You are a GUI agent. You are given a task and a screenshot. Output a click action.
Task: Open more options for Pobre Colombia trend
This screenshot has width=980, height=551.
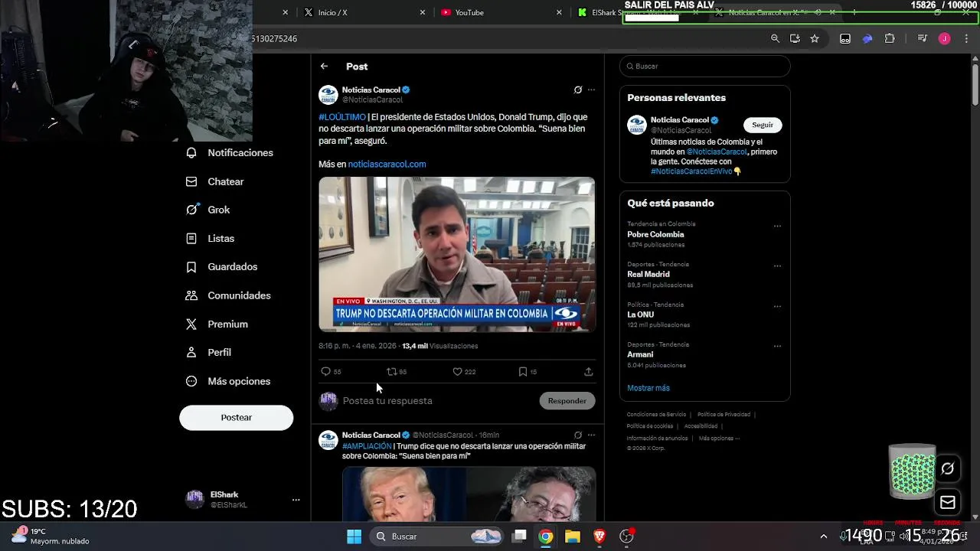coord(777,227)
